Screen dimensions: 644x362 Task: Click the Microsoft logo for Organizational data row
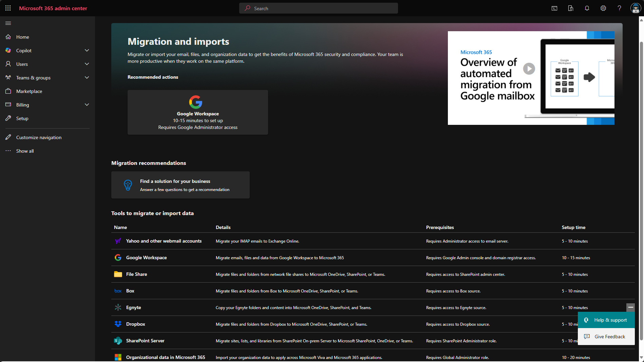tap(118, 357)
